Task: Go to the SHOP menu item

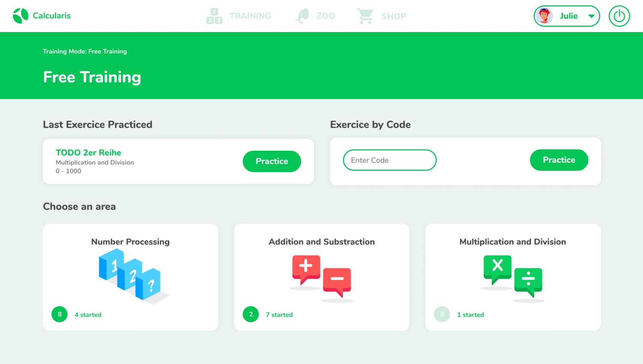Action: point(394,16)
